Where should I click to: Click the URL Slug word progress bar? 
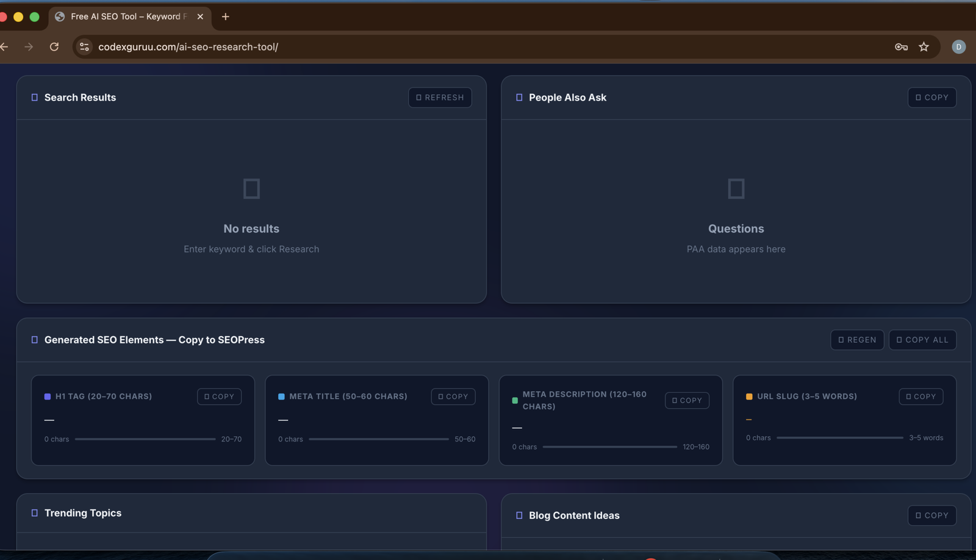tap(840, 438)
